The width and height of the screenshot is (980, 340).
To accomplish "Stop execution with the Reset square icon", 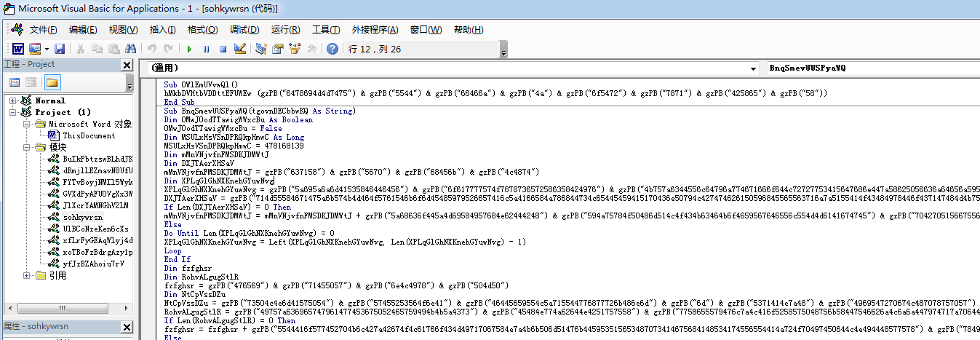I will point(223,49).
